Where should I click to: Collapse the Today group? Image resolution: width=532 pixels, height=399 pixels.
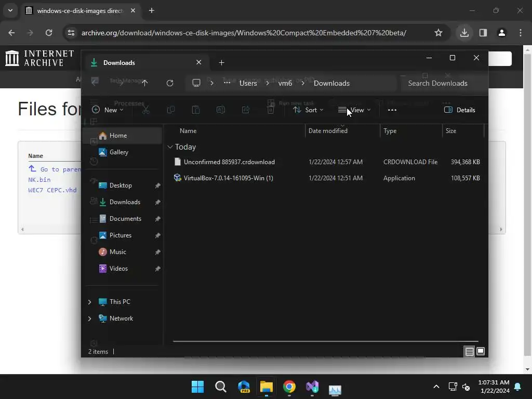click(170, 147)
